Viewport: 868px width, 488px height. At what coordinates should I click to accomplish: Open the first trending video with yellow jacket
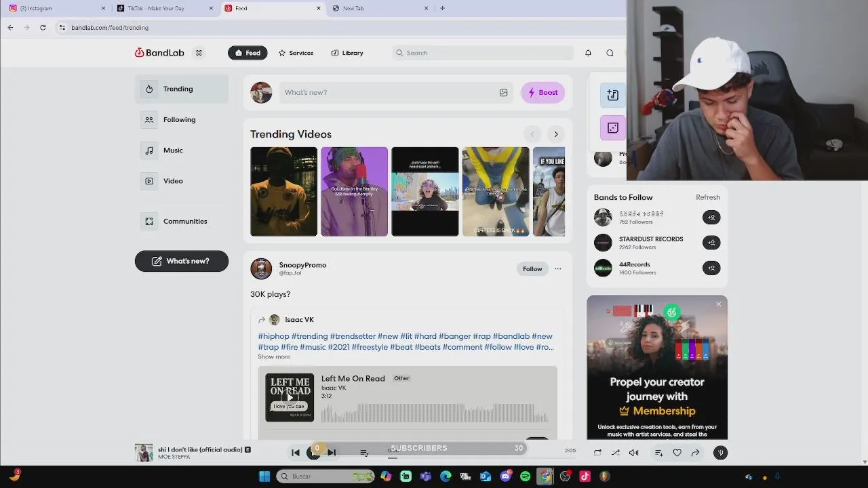(283, 192)
